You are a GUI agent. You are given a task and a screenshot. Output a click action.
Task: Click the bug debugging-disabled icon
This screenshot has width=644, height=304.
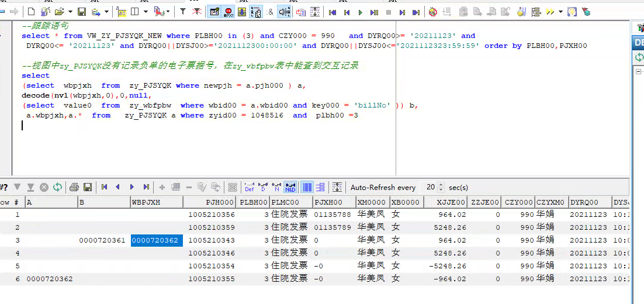(432, 12)
